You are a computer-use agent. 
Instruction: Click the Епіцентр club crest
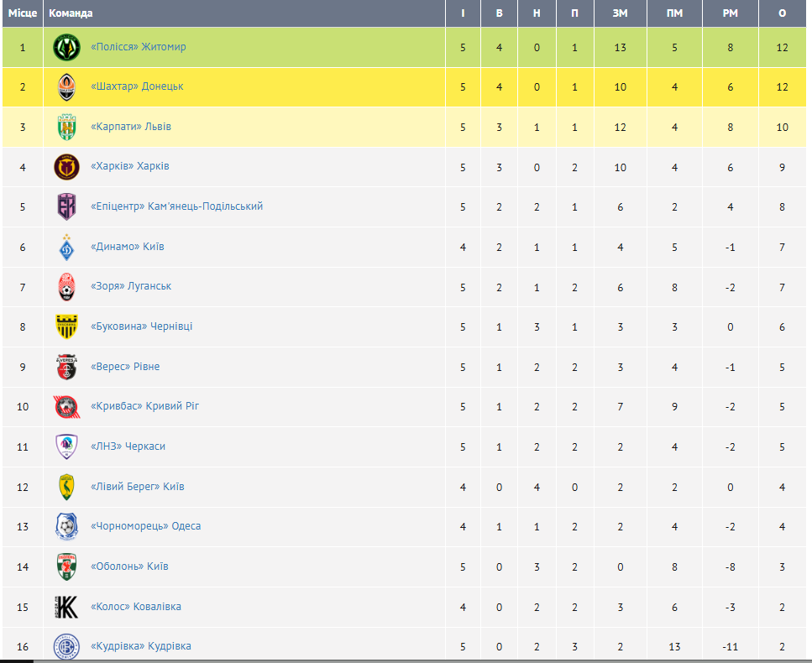67,206
